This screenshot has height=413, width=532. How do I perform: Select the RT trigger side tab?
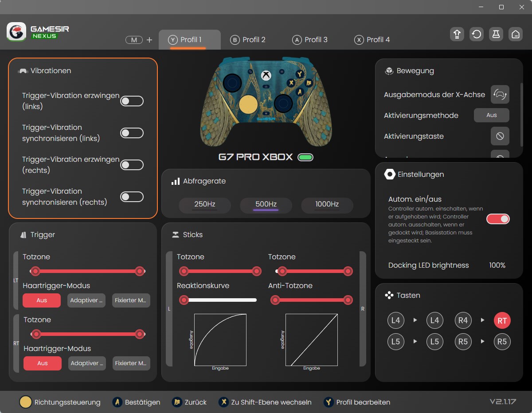point(16,343)
